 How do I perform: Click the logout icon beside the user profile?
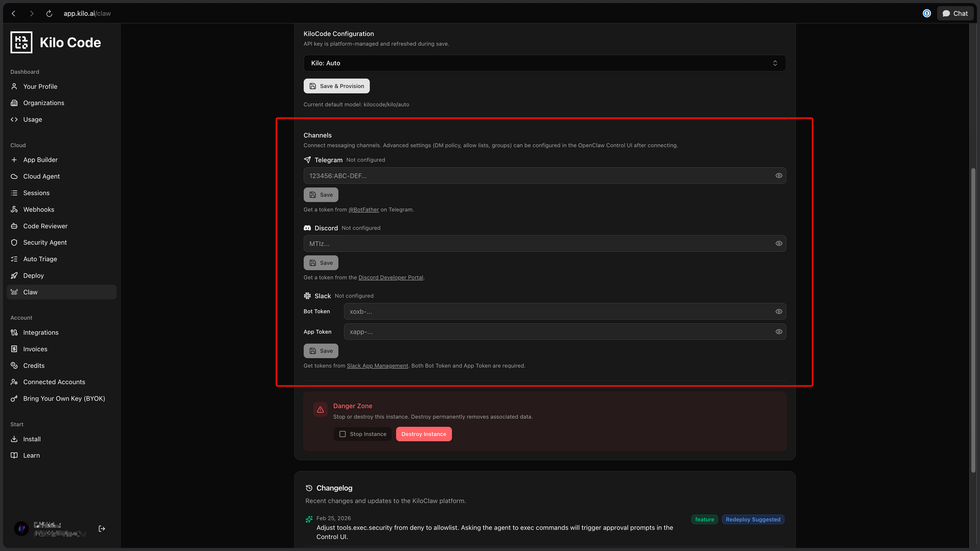click(102, 529)
